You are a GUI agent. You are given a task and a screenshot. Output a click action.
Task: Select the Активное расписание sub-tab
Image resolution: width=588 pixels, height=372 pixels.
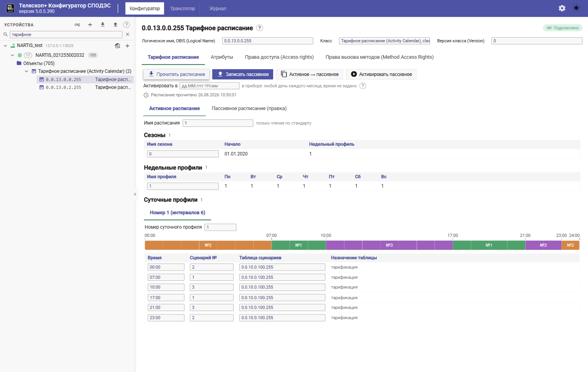click(174, 108)
